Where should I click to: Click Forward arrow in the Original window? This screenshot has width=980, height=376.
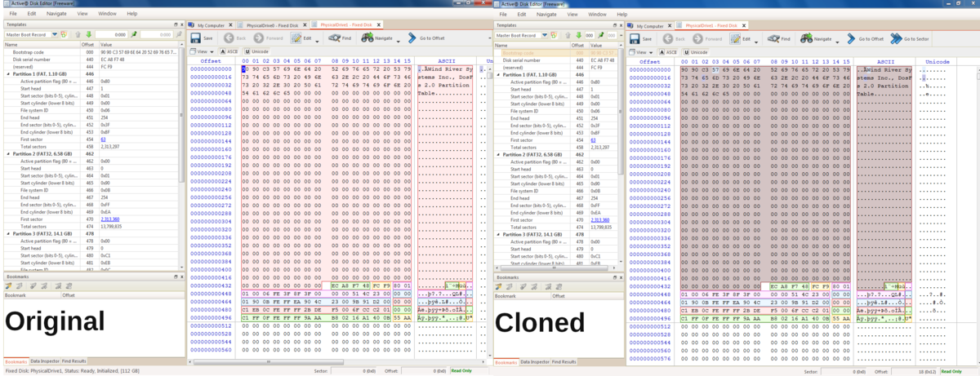point(259,38)
